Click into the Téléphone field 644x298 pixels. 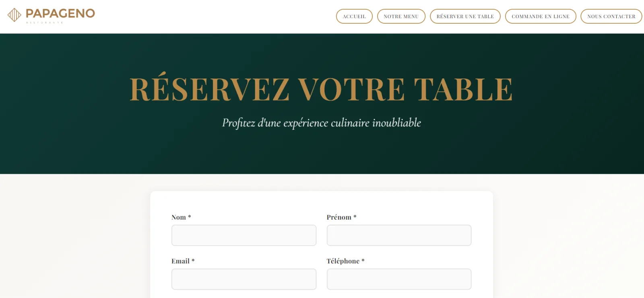pos(399,279)
